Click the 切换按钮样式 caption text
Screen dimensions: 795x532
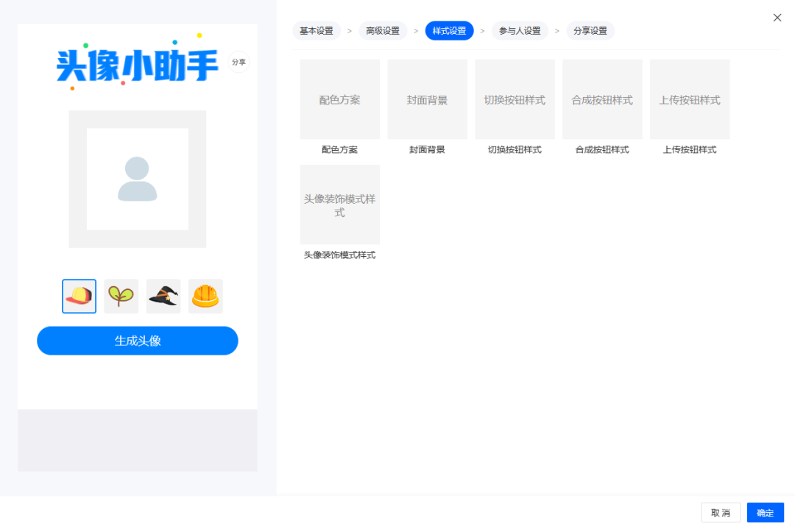(515, 150)
